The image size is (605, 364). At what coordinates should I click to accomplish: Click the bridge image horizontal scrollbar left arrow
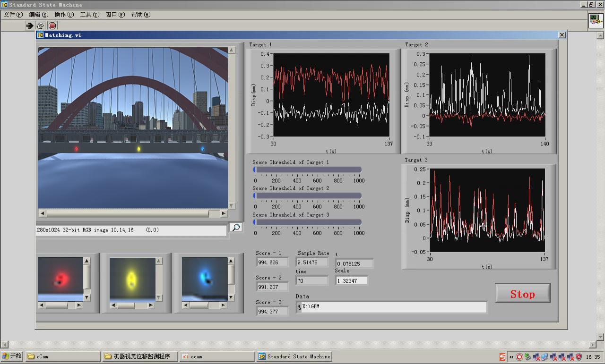pos(42,213)
